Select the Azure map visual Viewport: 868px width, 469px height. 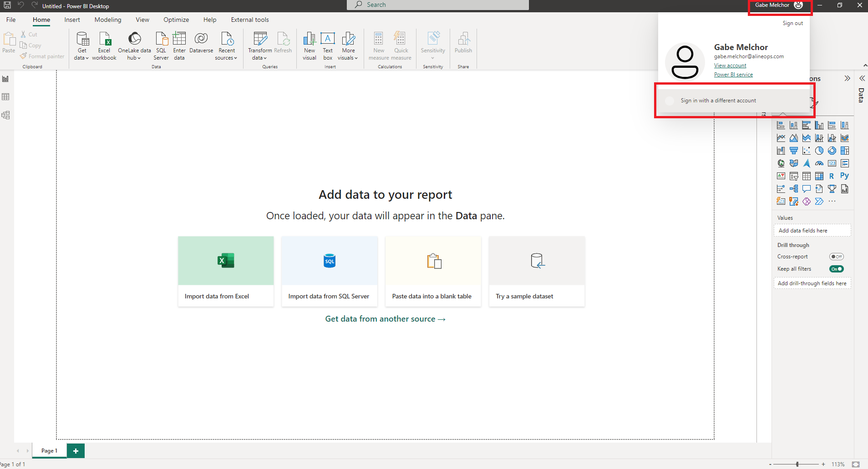[807, 163]
